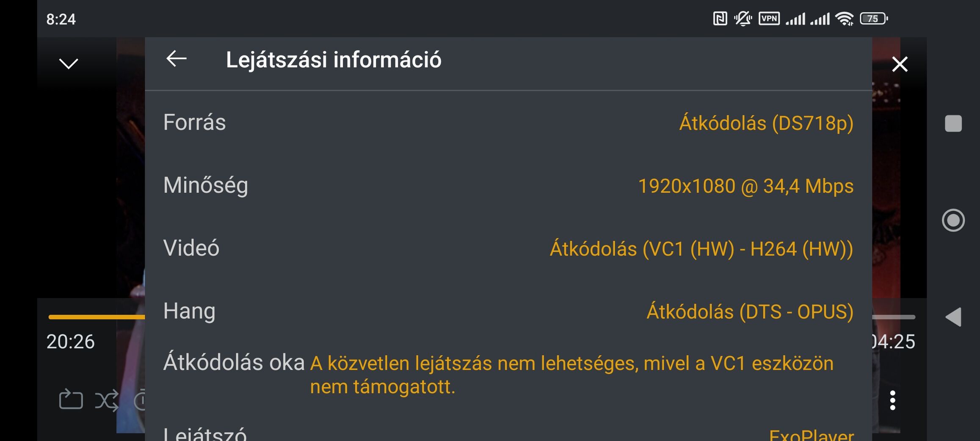The width and height of the screenshot is (980, 441).
Task: Click the orange playback progress bar
Action: tap(97, 317)
